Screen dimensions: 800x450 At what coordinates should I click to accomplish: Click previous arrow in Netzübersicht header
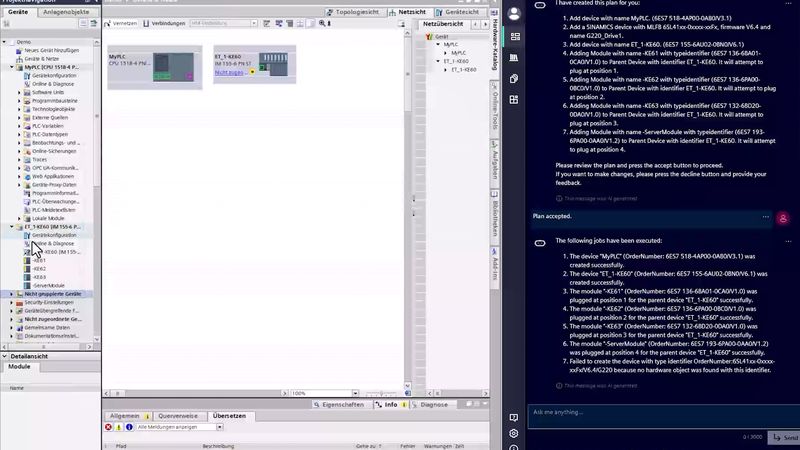pyautogui.click(x=475, y=24)
